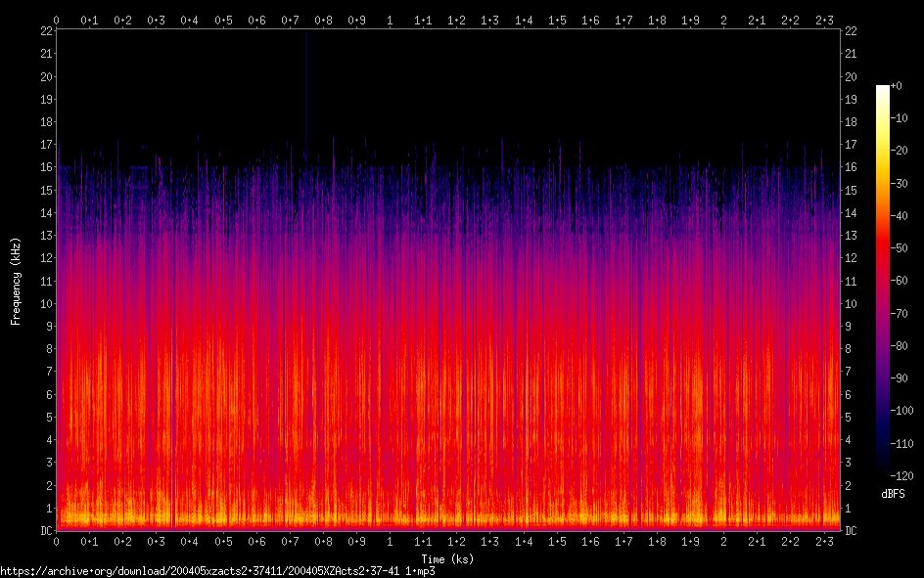
Task: Click the '-10' value on the dBFS scale
Action: [900, 118]
